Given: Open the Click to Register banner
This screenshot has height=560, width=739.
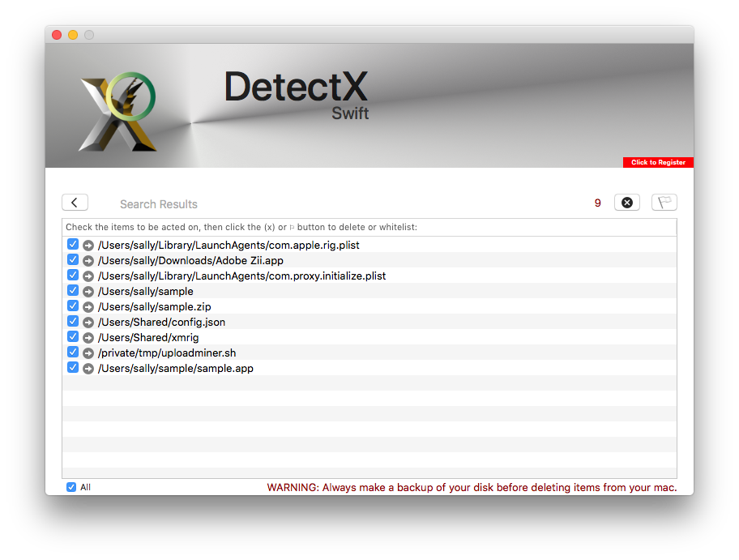Looking at the screenshot, I should 658,162.
